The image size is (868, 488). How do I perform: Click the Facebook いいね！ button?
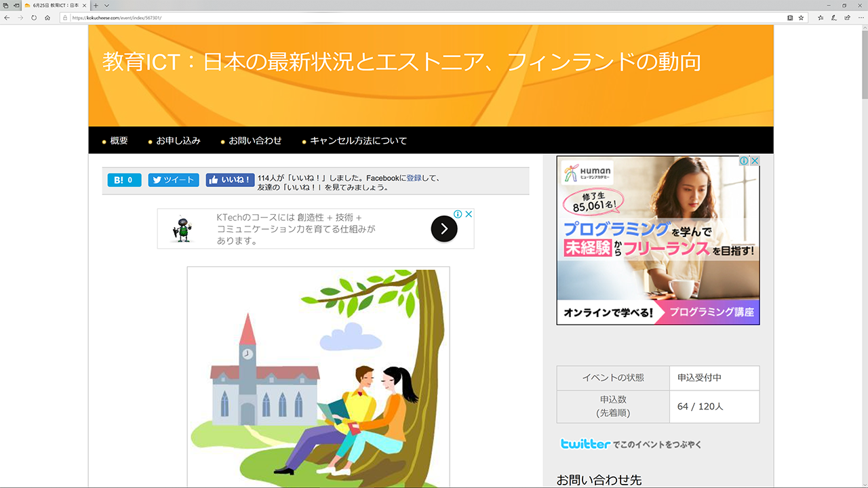click(231, 180)
